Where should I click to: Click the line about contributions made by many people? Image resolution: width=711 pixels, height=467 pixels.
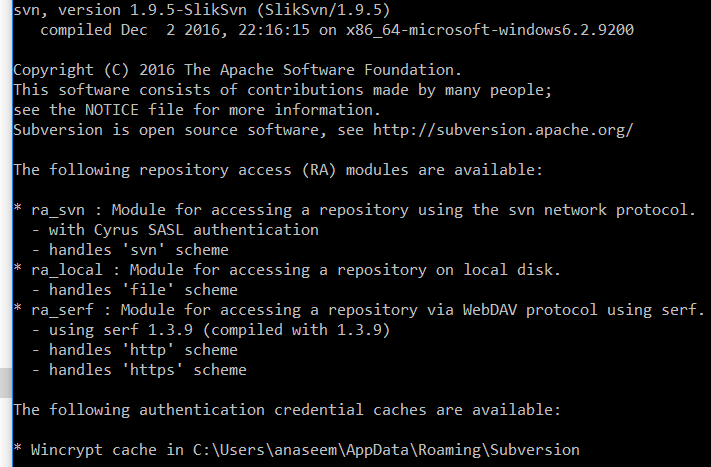coord(282,90)
